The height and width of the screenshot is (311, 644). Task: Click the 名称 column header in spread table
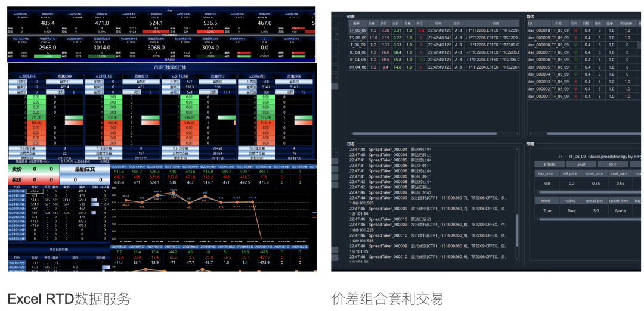tap(358, 23)
